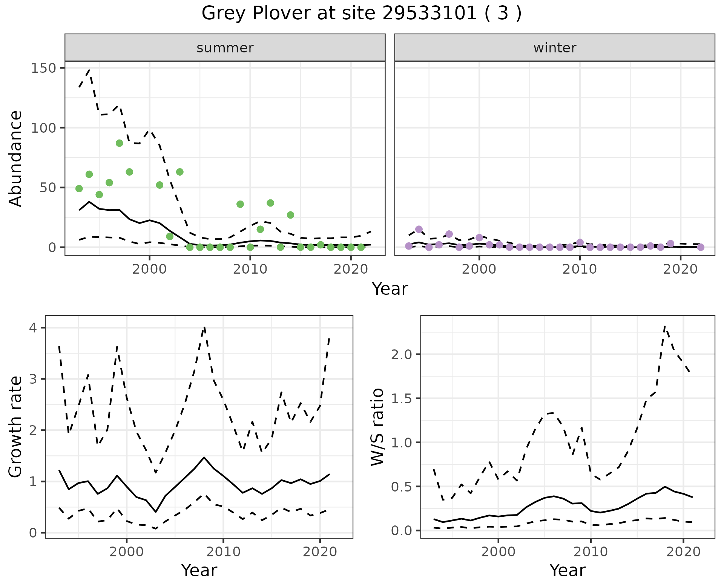
Task: Click the green summer point at 2012
Action: 270,203
